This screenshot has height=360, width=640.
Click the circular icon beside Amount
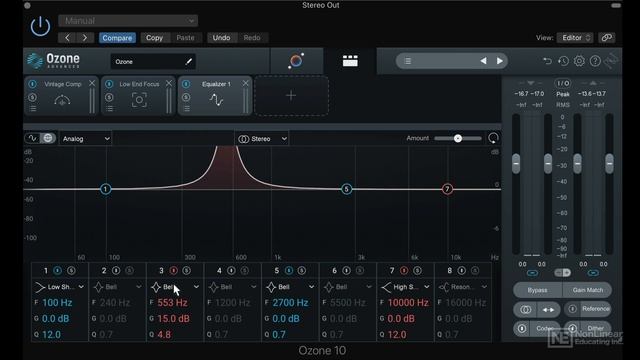coord(493,138)
